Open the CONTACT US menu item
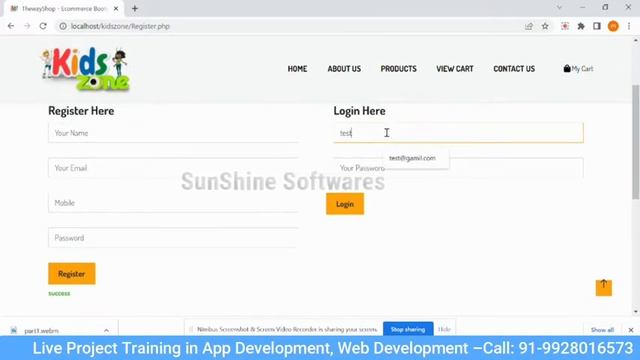The width and height of the screenshot is (640, 360). click(514, 69)
